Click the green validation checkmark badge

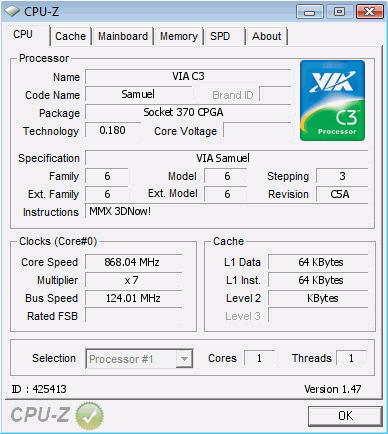pyautogui.click(x=89, y=415)
